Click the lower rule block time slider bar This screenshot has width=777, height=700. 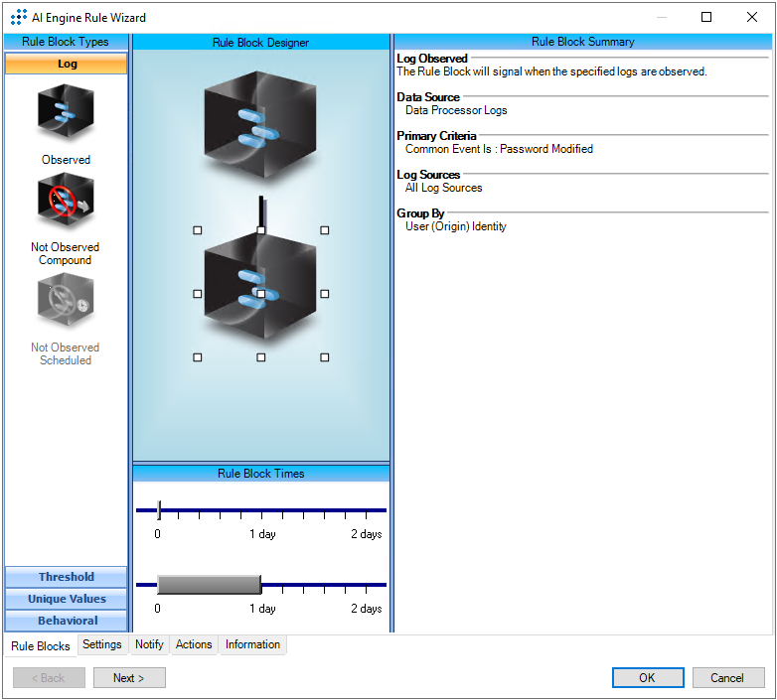tap(209, 584)
